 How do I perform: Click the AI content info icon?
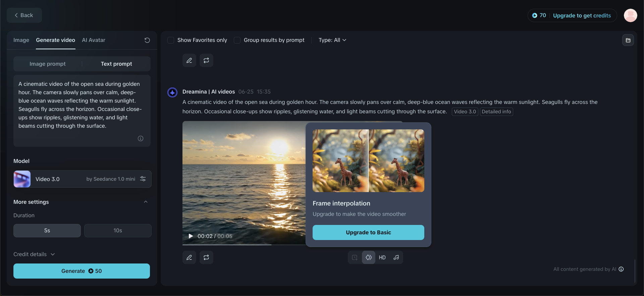click(x=621, y=269)
